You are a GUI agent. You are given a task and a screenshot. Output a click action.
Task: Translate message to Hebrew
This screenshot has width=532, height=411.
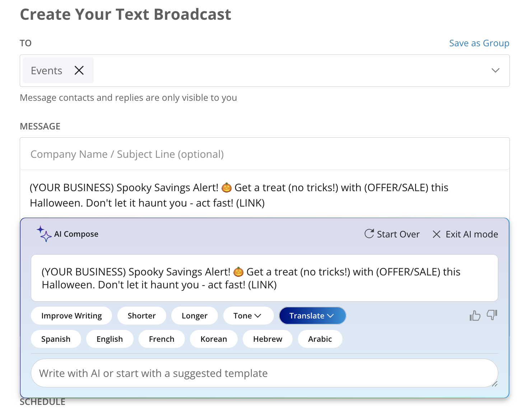tap(268, 339)
